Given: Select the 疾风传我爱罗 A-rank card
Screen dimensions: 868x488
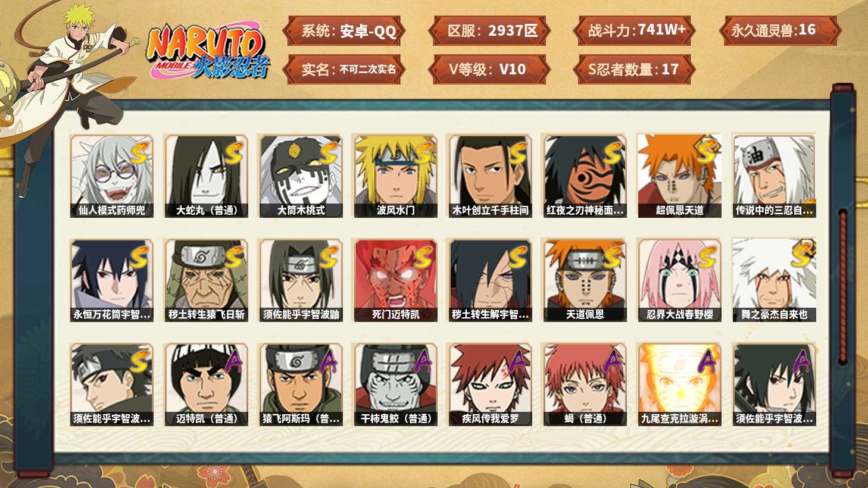Looking at the screenshot, I should coord(490,384).
